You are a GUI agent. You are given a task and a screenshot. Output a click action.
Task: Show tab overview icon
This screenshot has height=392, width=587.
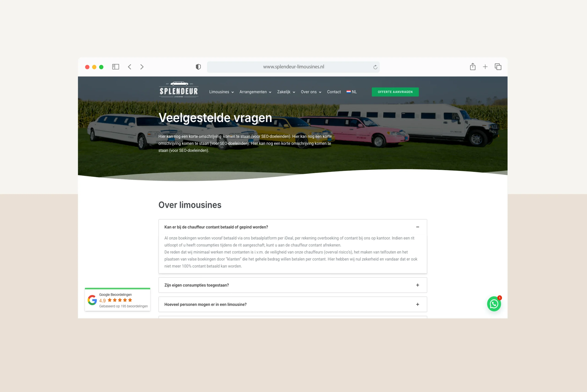click(498, 67)
